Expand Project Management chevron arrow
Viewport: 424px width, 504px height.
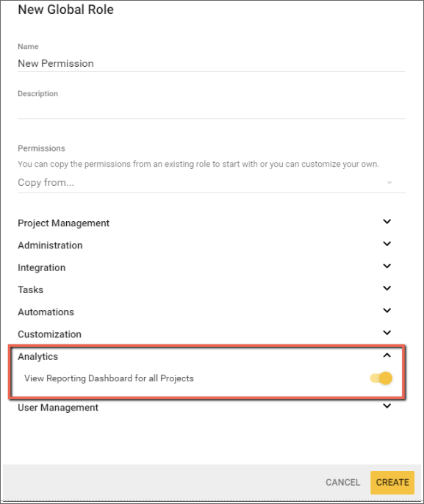387,221
